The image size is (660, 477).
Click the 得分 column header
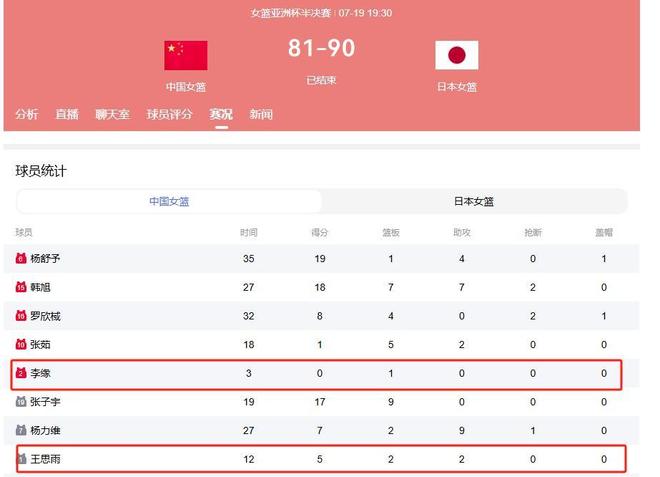319,232
